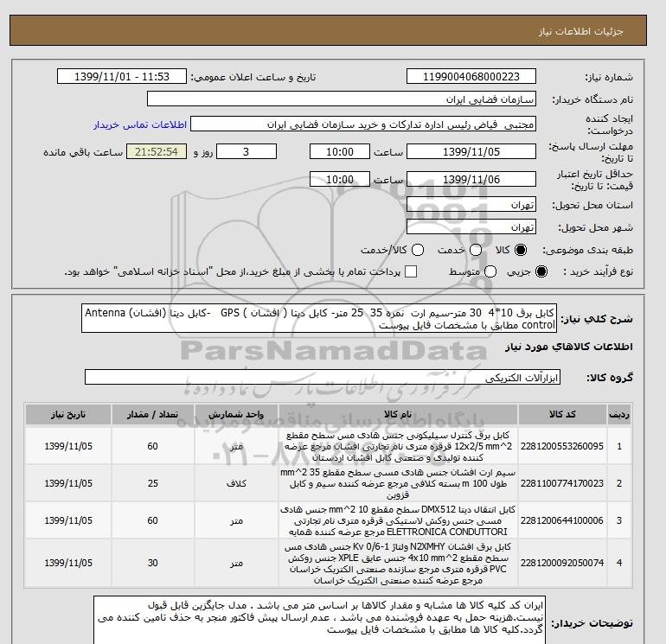The height and width of the screenshot is (644, 666).
Task: Click the ردیف column header
Action: click(619, 414)
